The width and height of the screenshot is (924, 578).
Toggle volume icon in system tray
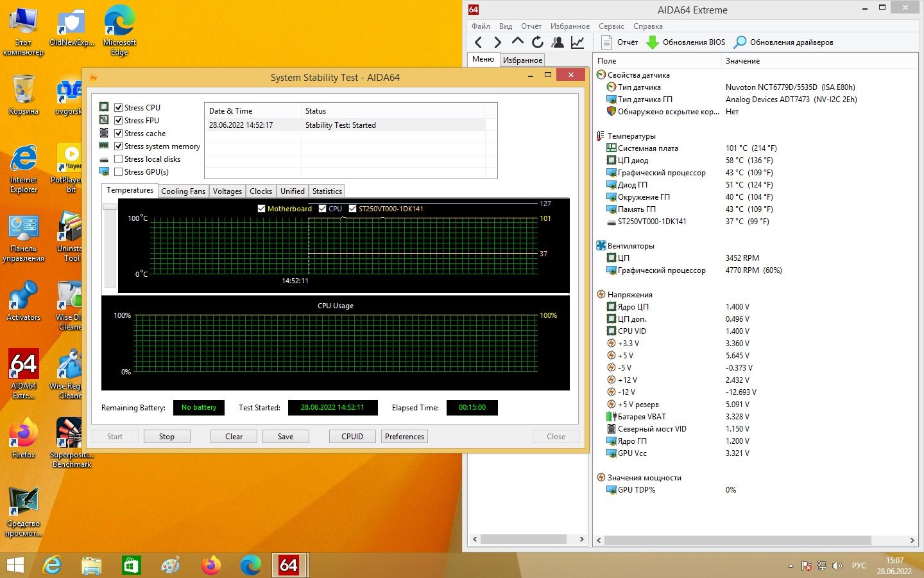click(x=837, y=566)
